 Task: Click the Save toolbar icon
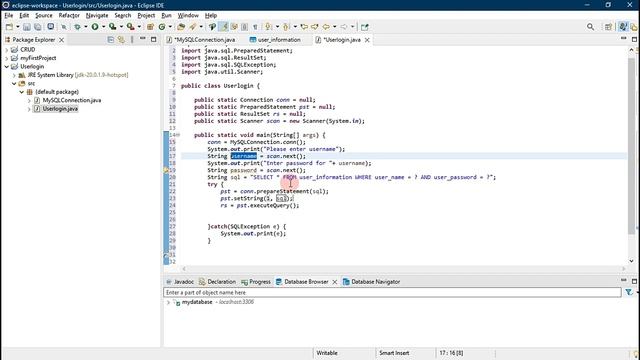pyautogui.click(x=27, y=27)
